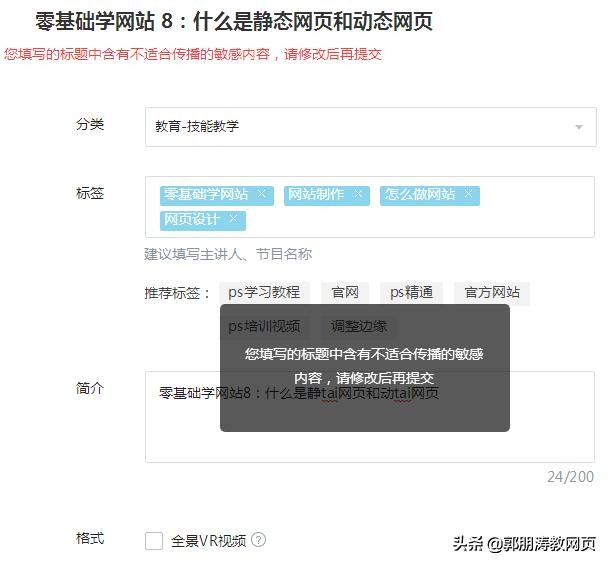Image resolution: width=609 pixels, height=565 pixels.
Task: Open the 教育-技能教学 category selector
Action: coord(371,127)
